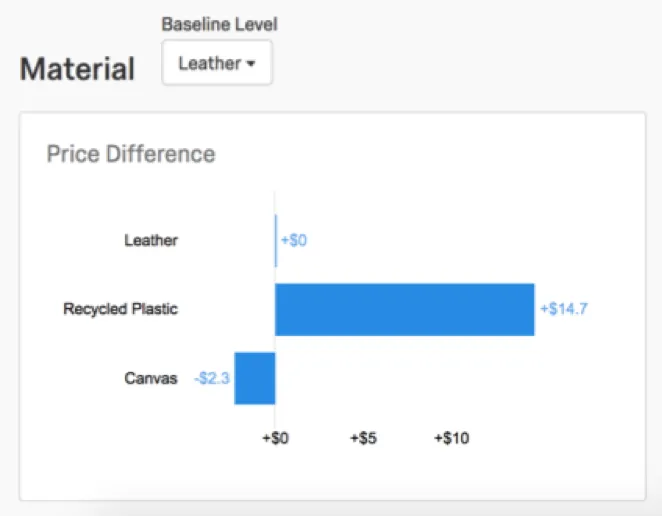Screen dimensions: 662x516
Task: Click the Canvas negative blue bar
Action: tap(254, 378)
